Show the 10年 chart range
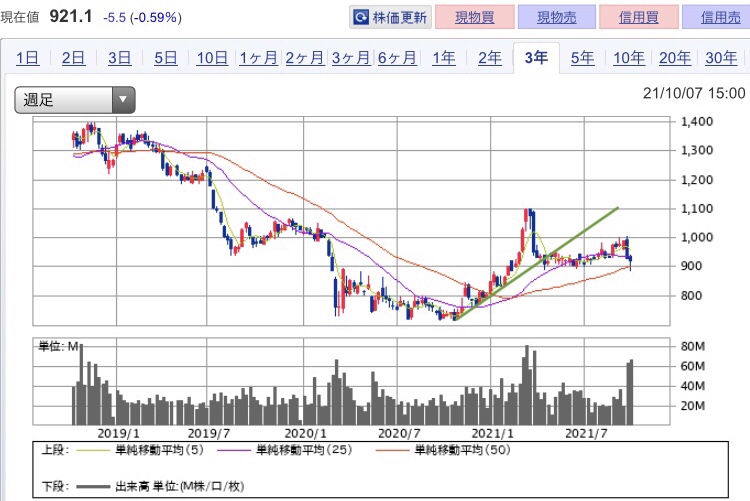Viewport: 750px width, 501px height. (629, 58)
